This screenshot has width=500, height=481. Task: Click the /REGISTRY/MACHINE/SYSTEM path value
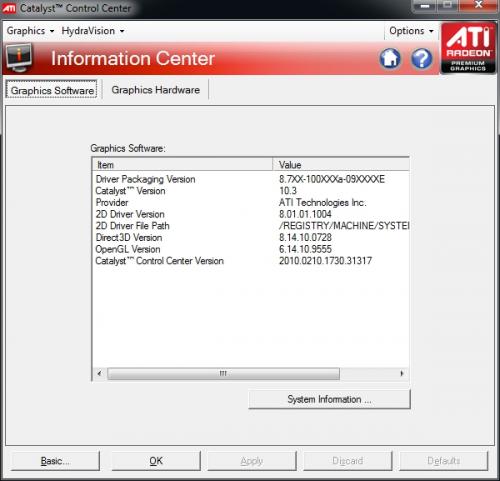344,226
